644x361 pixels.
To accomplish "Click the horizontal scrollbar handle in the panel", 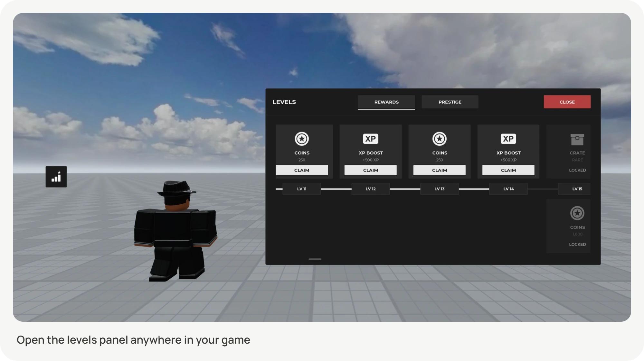I will 315,259.
